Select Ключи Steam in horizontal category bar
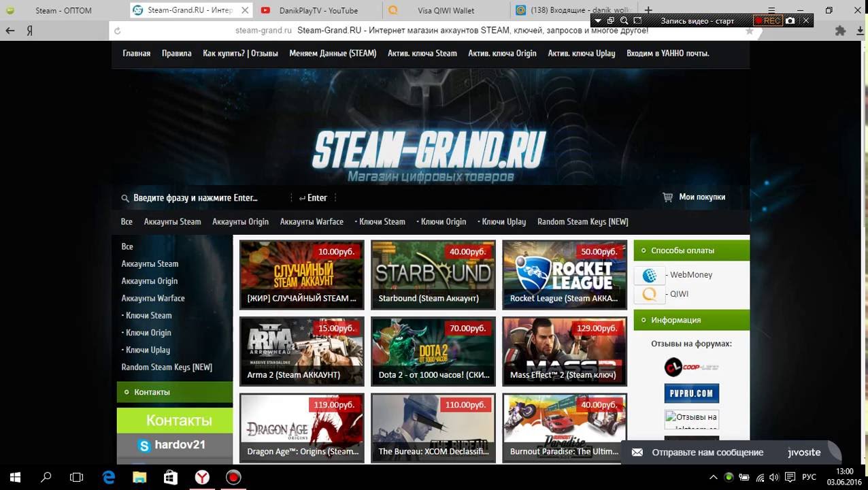868x490 pixels. click(380, 221)
